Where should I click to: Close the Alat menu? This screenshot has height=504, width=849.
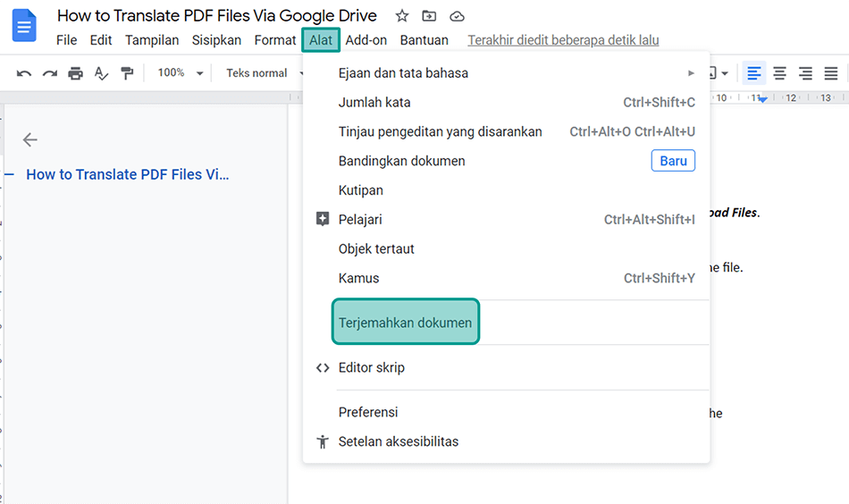pyautogui.click(x=321, y=40)
